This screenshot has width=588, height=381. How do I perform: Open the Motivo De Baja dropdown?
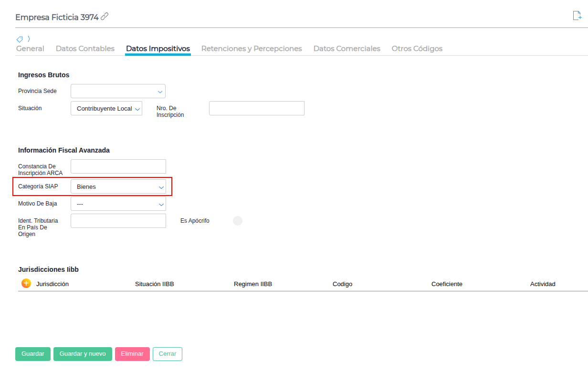pyautogui.click(x=118, y=204)
